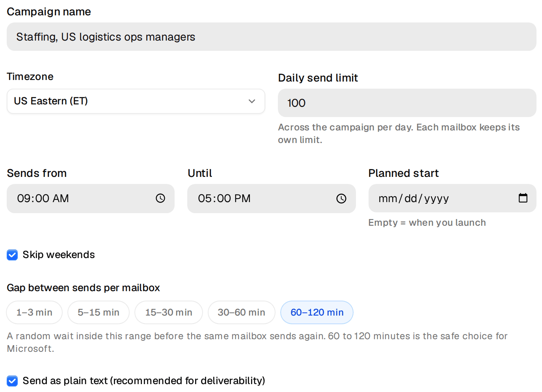
Task: Click the 'Empty = when you launch' hint
Action: click(427, 223)
